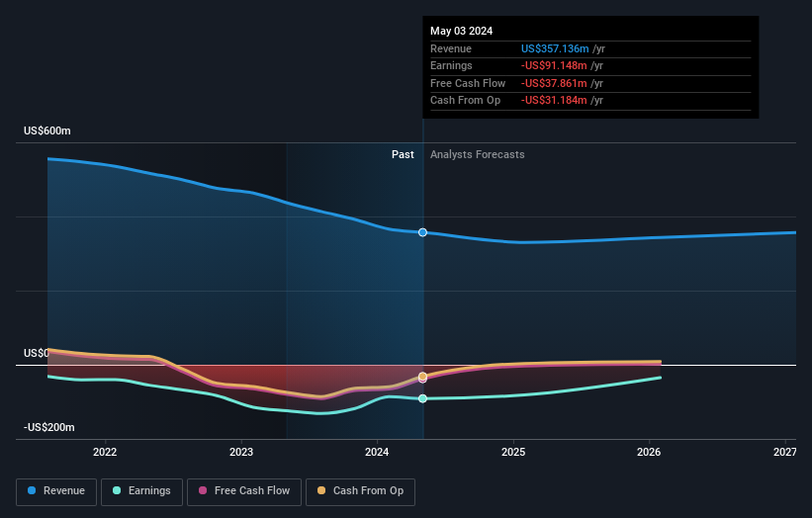Select the 2024 x-axis label
The image size is (812, 518).
pos(377,452)
